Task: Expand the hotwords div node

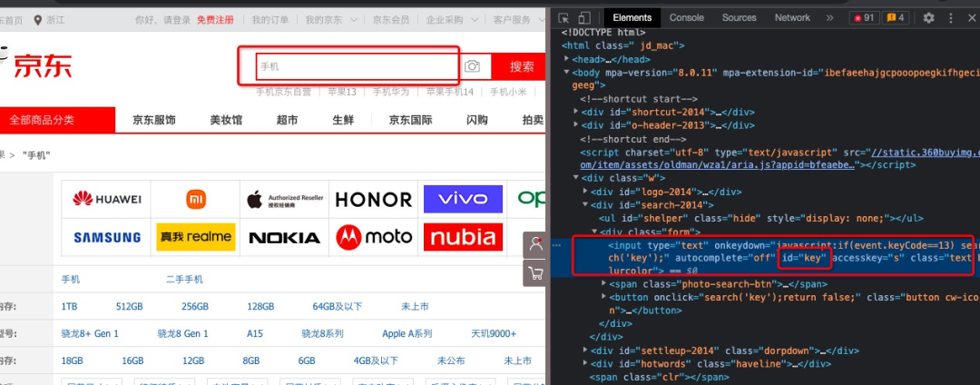Action: (x=585, y=363)
